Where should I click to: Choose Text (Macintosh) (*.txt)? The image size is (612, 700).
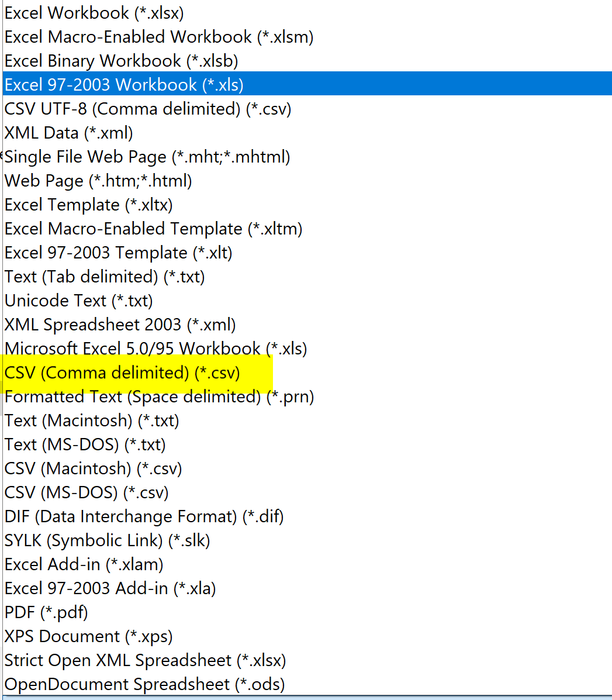click(307, 421)
